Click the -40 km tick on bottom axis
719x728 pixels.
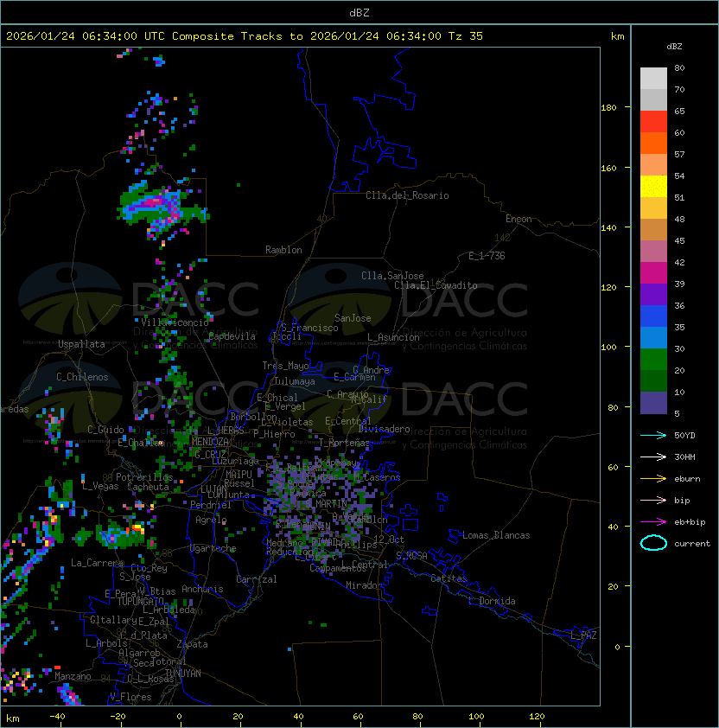[57, 717]
